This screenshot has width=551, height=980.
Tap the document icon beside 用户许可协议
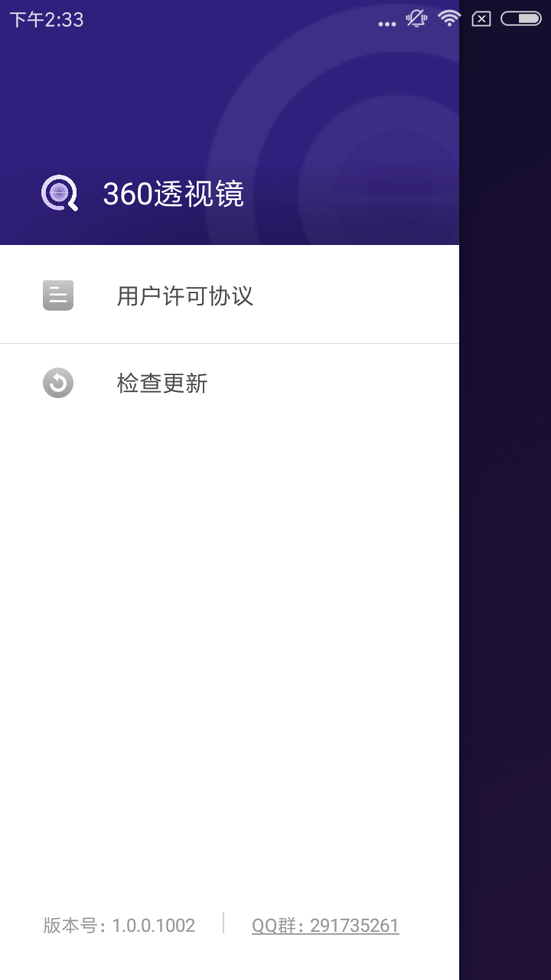click(x=58, y=295)
